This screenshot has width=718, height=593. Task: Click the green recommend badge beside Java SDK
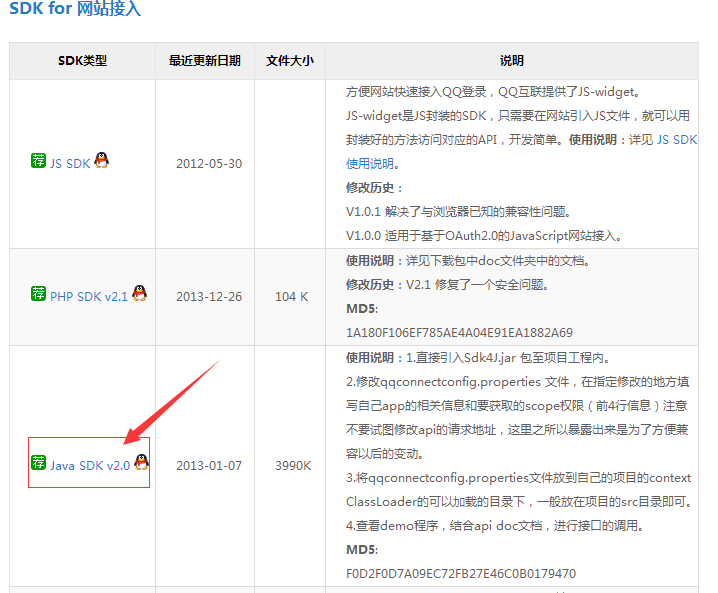pyautogui.click(x=38, y=462)
